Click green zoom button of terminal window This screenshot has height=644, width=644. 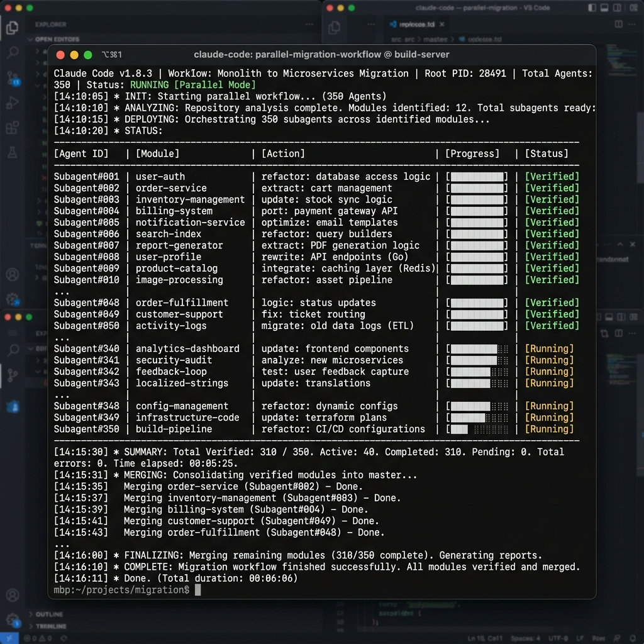click(88, 55)
